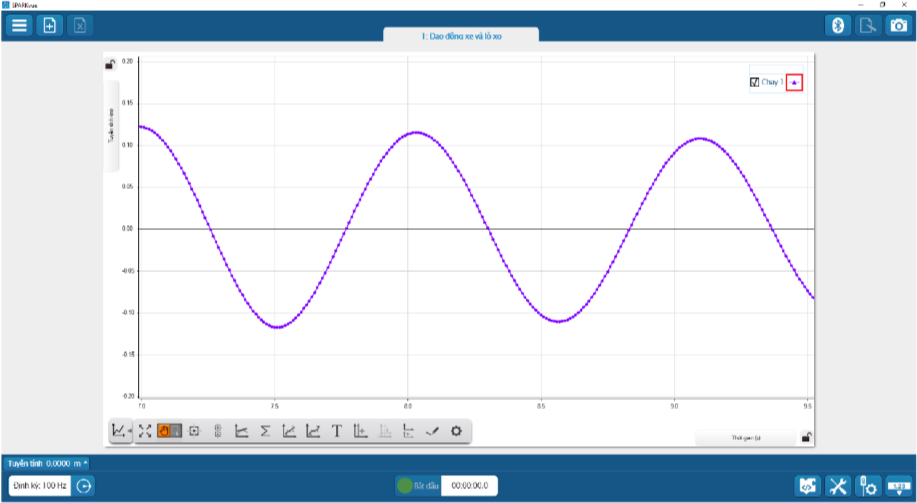
Task: Select the Dao động xe và lò xo tab
Action: (x=461, y=35)
